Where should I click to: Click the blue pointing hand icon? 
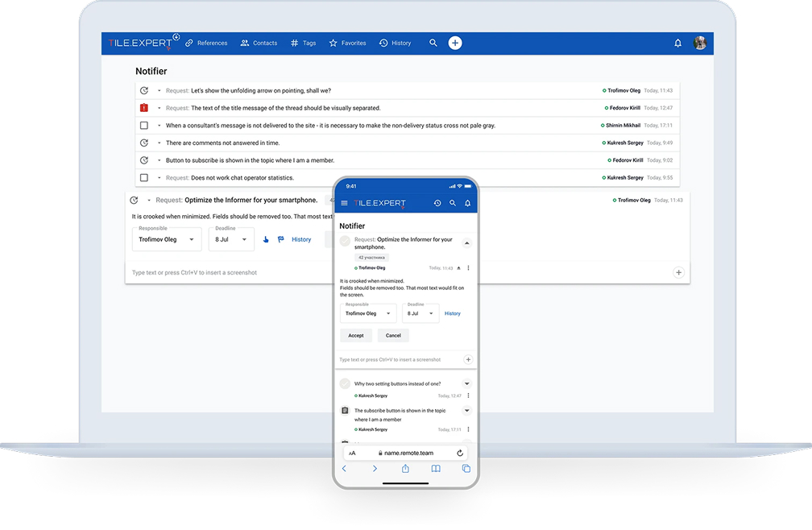pos(266,239)
